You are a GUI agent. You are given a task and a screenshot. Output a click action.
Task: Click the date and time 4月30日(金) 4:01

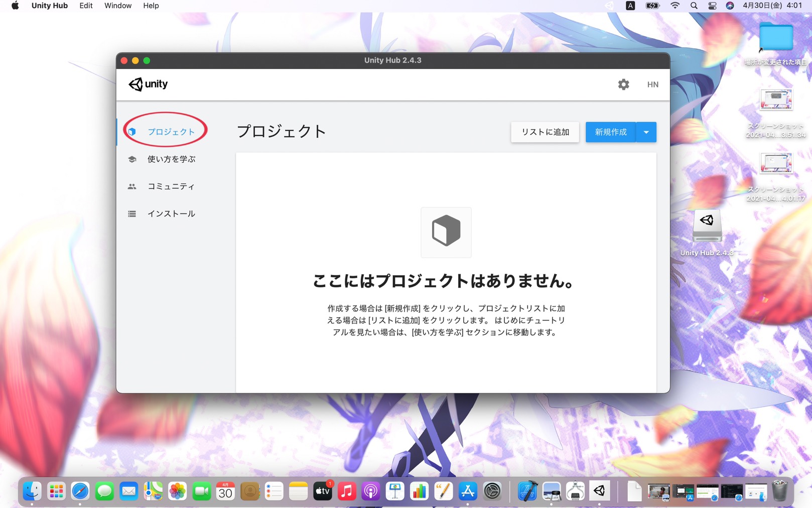(x=772, y=6)
